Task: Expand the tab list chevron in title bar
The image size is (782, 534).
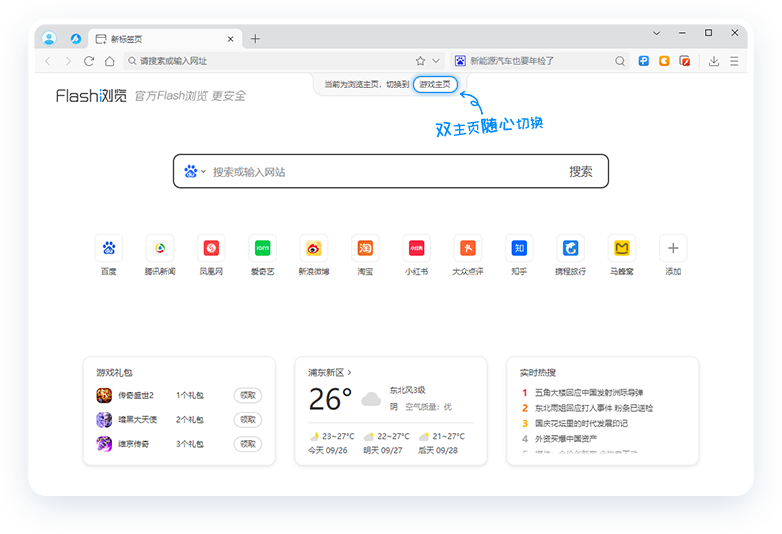Action: pyautogui.click(x=656, y=33)
